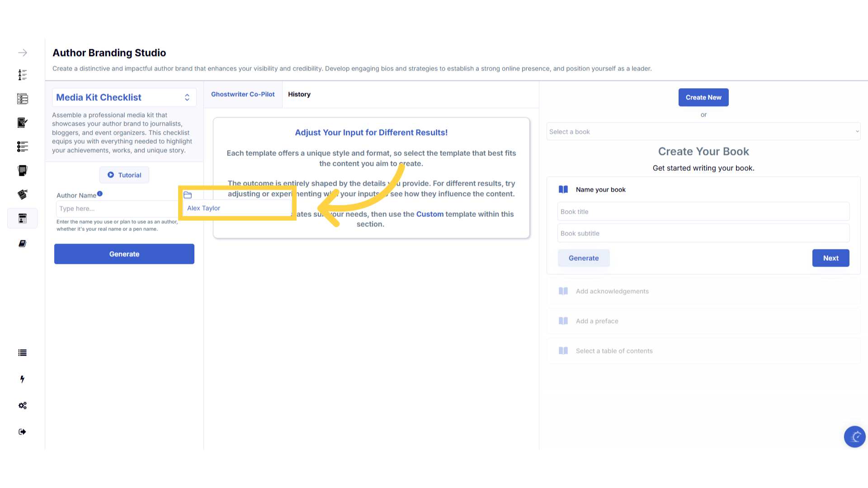This screenshot has height=488, width=868.
Task: Select the Ghostwriter Co-Pilot tab
Action: (x=243, y=94)
